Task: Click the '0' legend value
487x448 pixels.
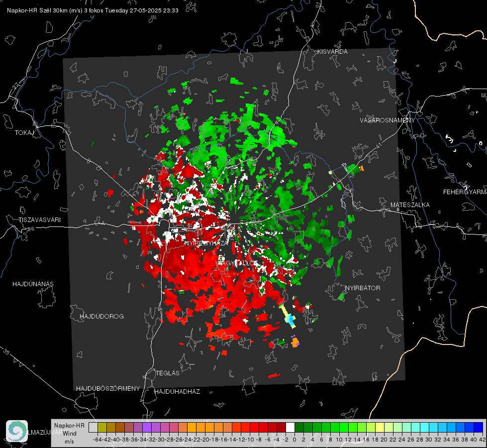Action: [294, 440]
